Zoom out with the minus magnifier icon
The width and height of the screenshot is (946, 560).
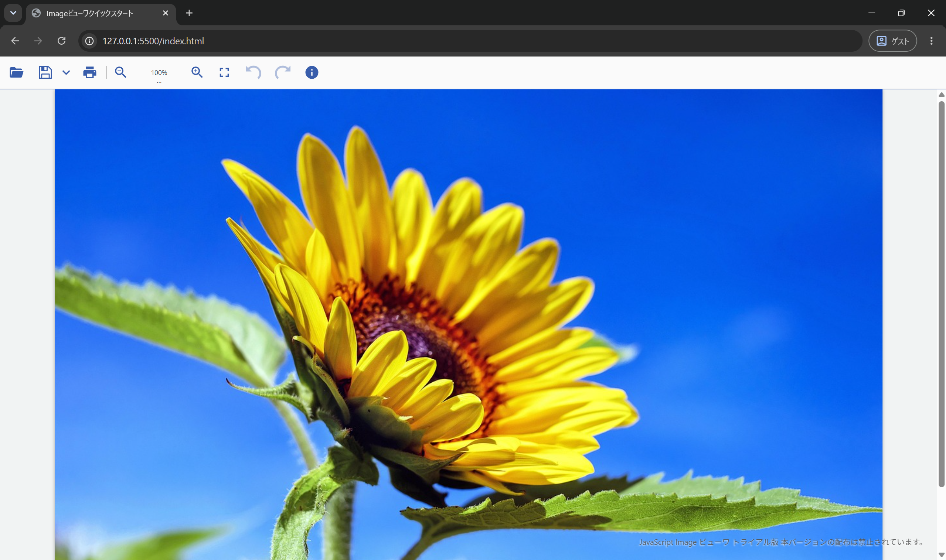click(x=120, y=72)
